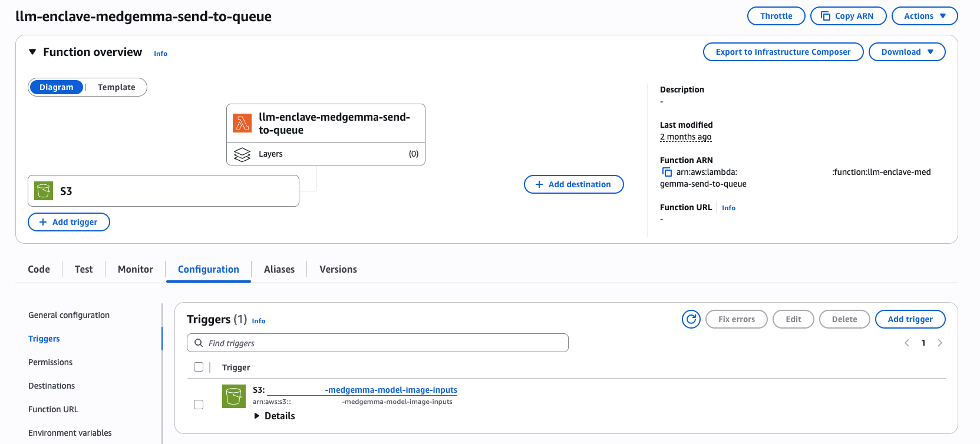Open Function URL in side menu

pos(54,409)
